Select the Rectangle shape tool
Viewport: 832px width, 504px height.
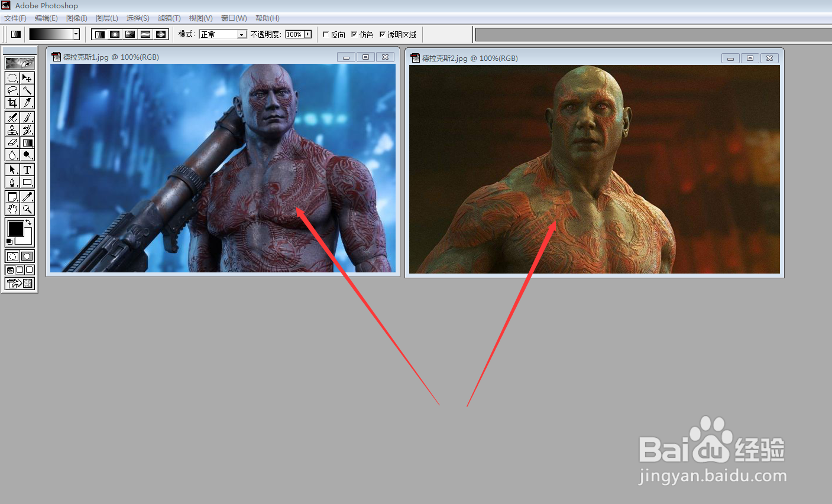27,182
